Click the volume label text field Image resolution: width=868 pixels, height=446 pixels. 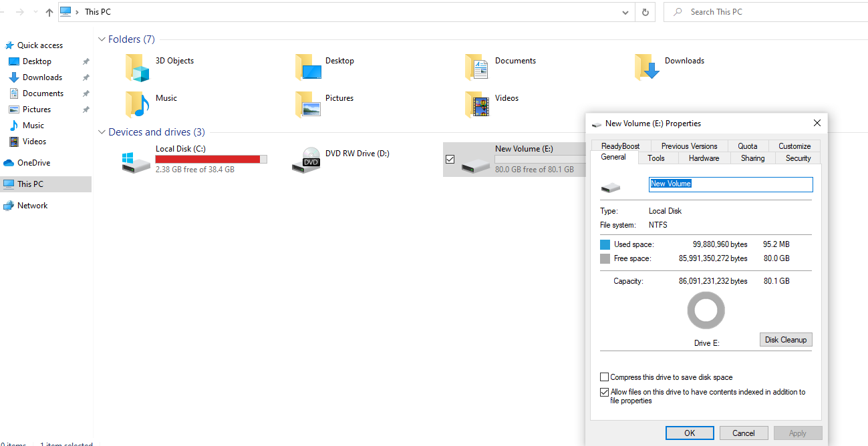(x=730, y=184)
